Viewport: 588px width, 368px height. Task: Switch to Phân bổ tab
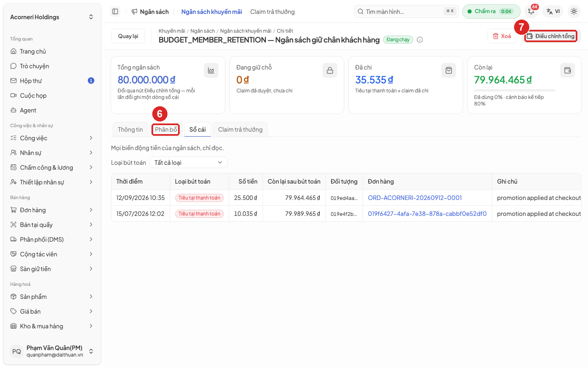point(166,130)
